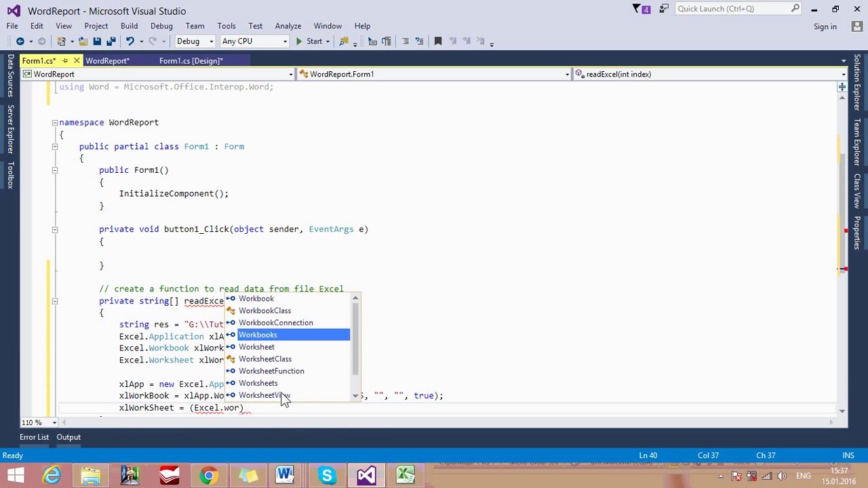The width and height of the screenshot is (868, 488).
Task: Open the Solution Explorer side tab
Action: 857,83
